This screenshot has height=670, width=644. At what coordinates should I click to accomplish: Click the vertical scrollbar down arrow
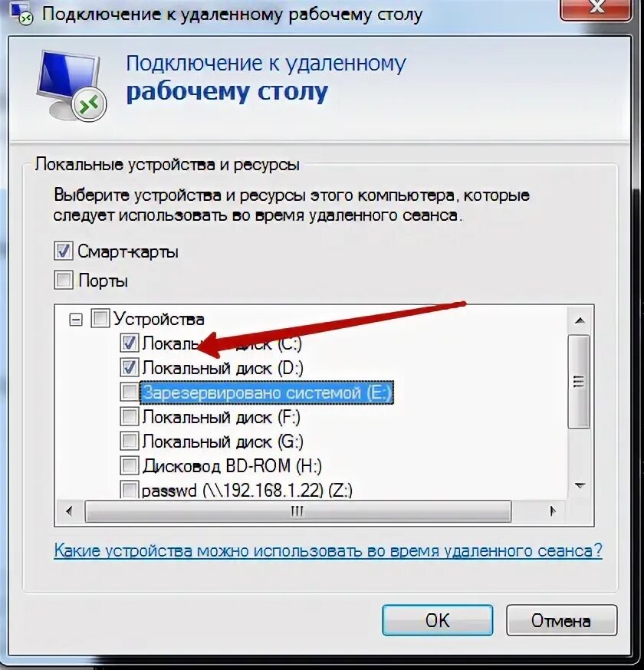click(580, 486)
